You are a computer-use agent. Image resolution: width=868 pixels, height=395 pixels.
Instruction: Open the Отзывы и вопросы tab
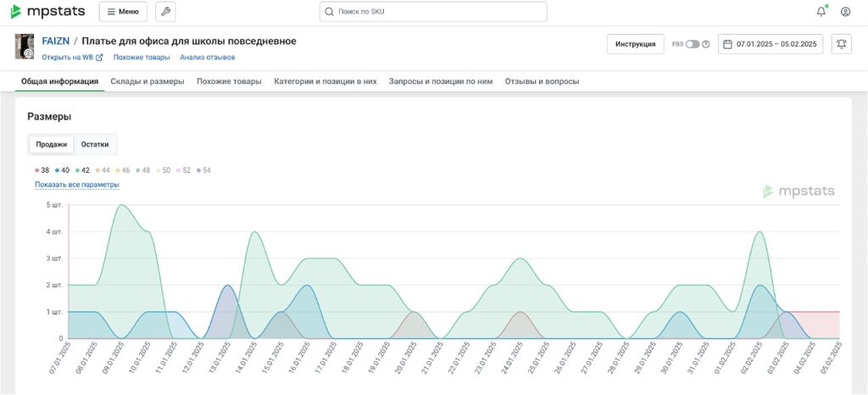click(x=542, y=81)
